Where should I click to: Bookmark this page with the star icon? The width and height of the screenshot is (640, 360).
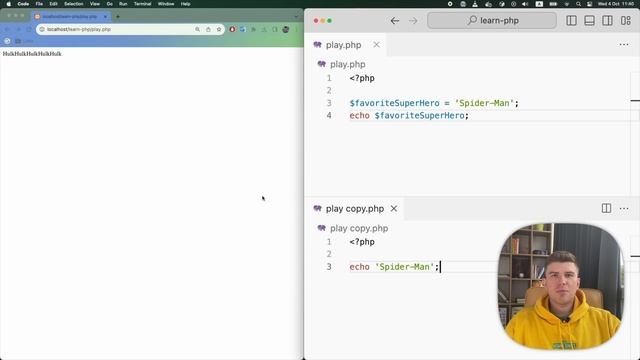(x=219, y=29)
